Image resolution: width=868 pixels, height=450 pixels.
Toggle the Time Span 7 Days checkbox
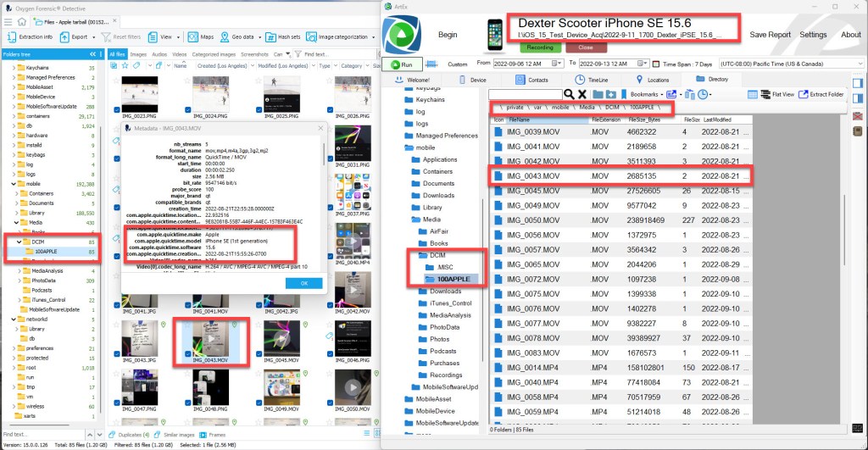(x=656, y=64)
